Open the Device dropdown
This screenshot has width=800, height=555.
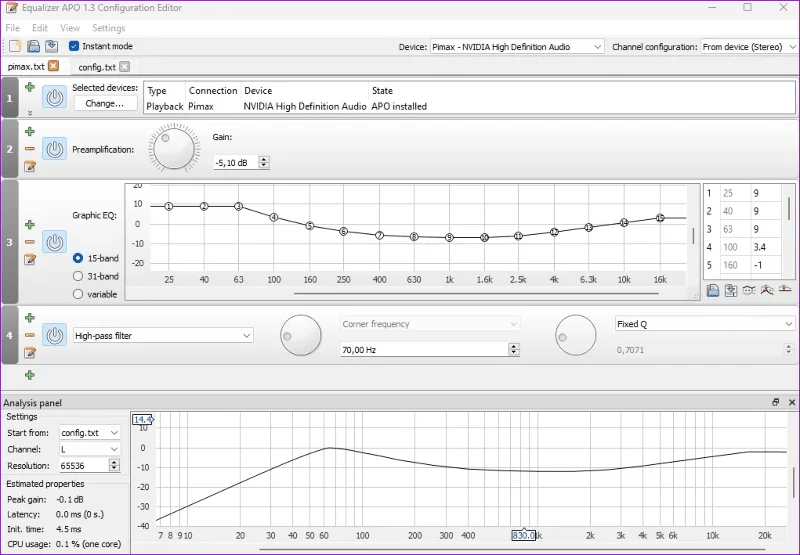(517, 47)
